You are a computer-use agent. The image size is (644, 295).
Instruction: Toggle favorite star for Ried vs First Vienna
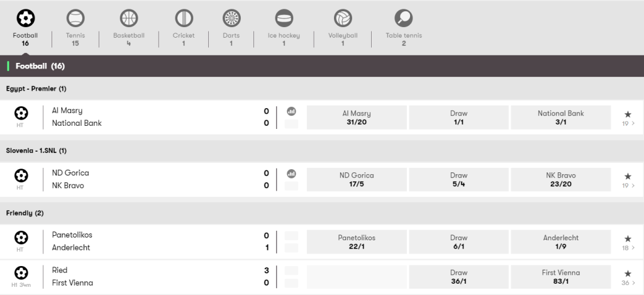click(628, 274)
